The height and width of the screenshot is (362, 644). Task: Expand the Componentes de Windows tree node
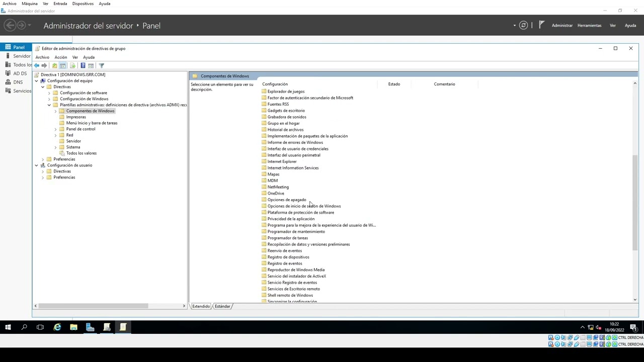click(55, 111)
